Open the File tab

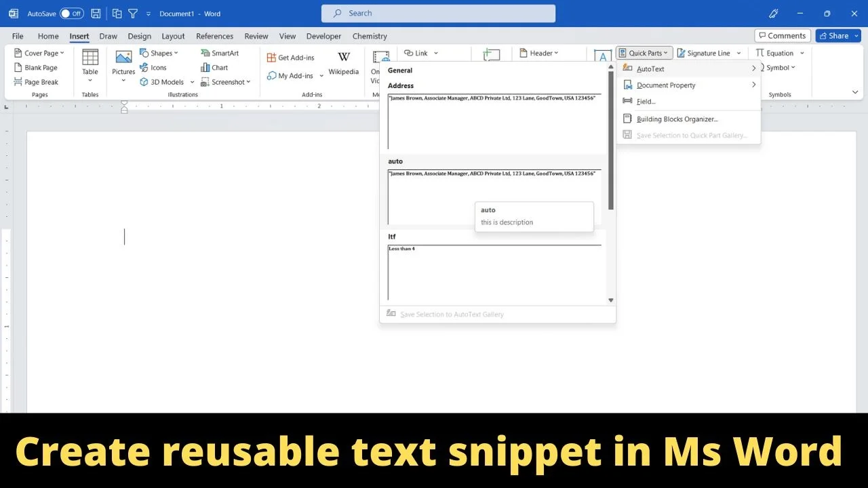(x=18, y=37)
